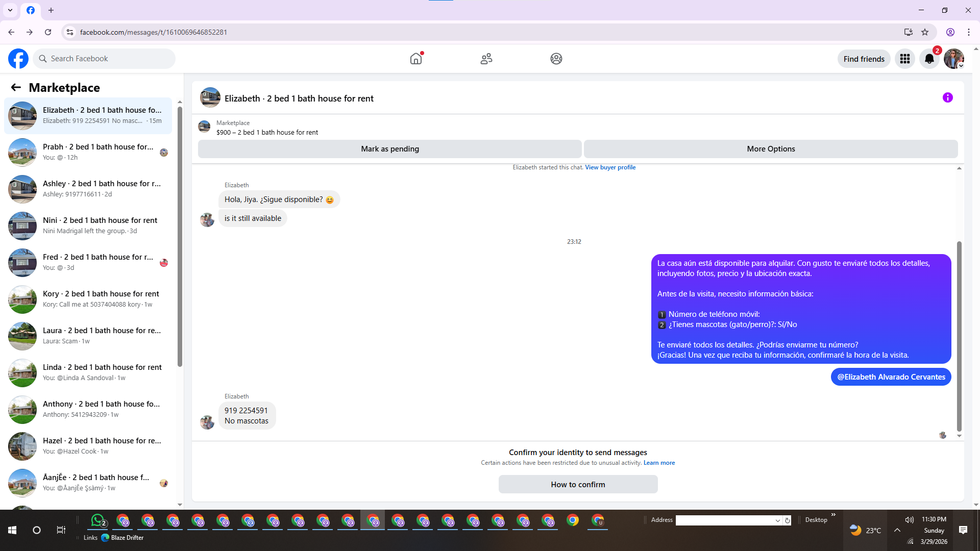Open the account profile picture menu
The width and height of the screenshot is (980, 551).
954,59
